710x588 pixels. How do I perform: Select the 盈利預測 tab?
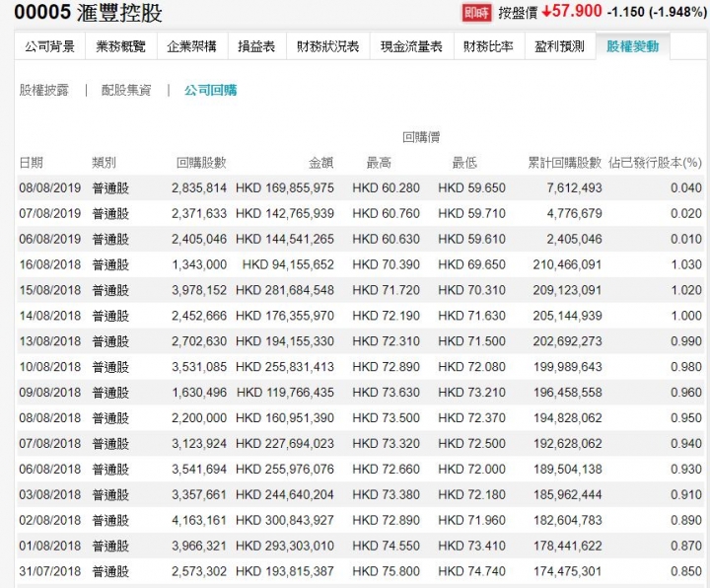(x=560, y=46)
